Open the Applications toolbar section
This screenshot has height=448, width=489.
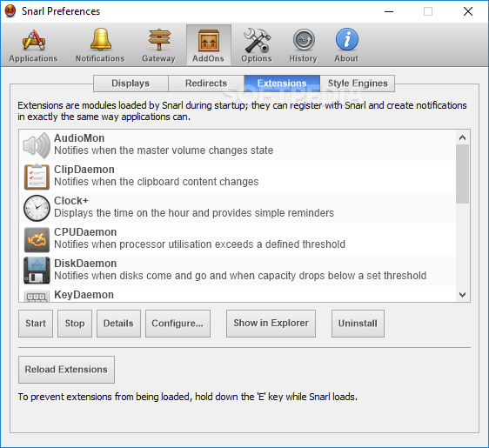[x=33, y=45]
